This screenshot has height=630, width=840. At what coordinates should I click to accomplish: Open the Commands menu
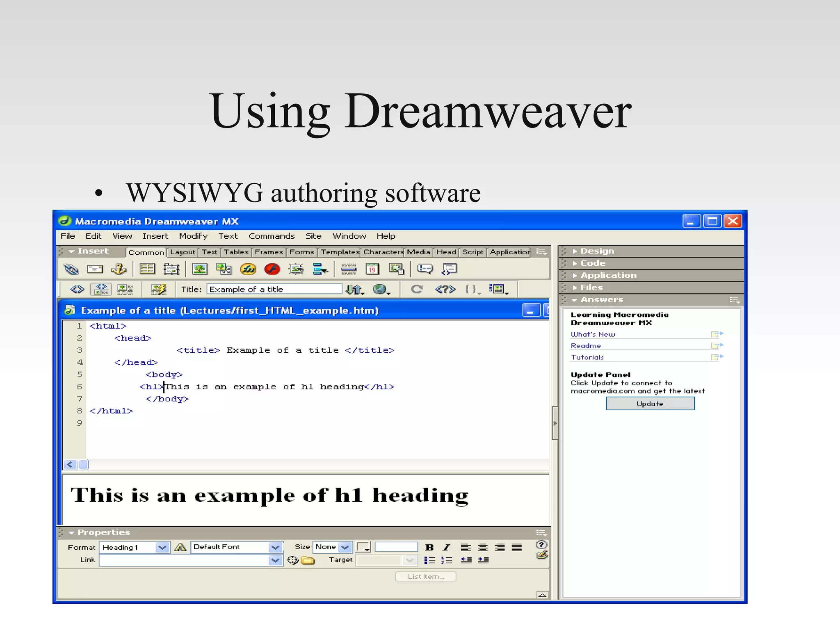pyautogui.click(x=272, y=236)
